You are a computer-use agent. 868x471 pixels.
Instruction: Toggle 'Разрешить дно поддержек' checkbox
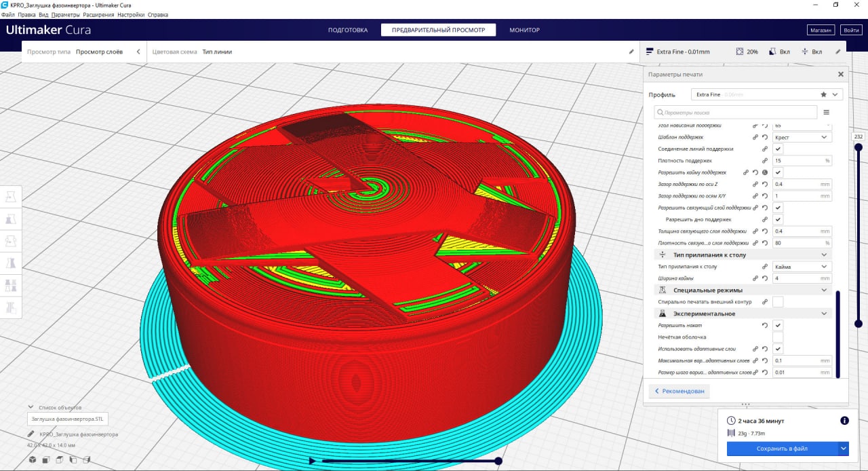coord(778,219)
